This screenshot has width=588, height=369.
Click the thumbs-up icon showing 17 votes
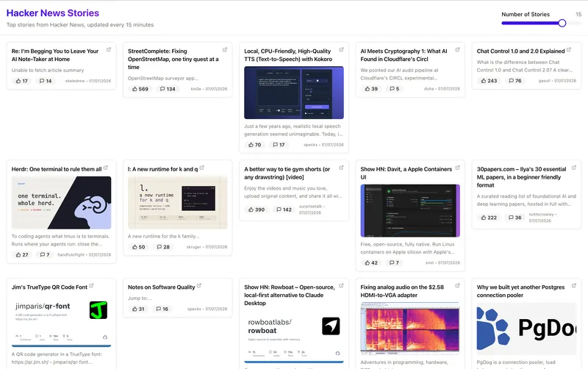[18, 81]
